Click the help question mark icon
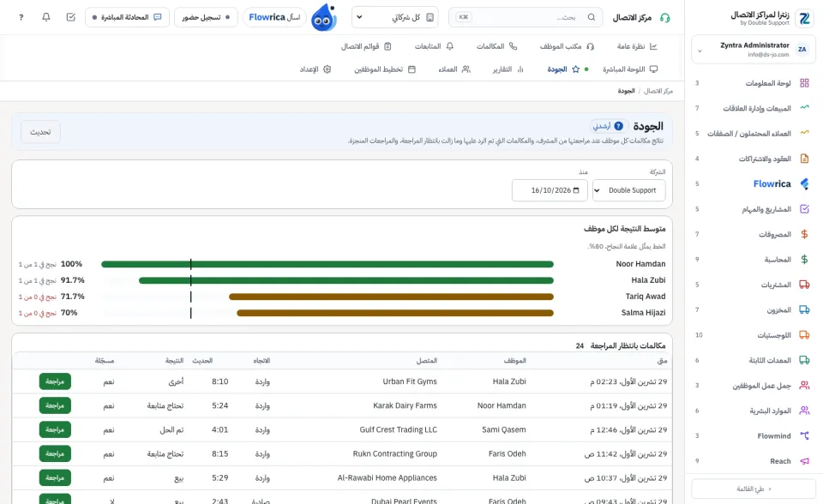Image resolution: width=823 pixels, height=504 pixels. (x=21, y=17)
